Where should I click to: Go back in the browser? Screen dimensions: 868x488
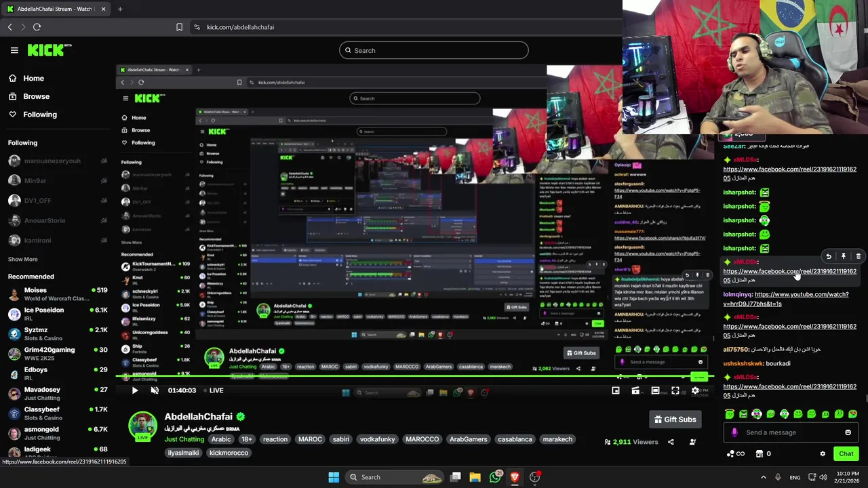9,27
